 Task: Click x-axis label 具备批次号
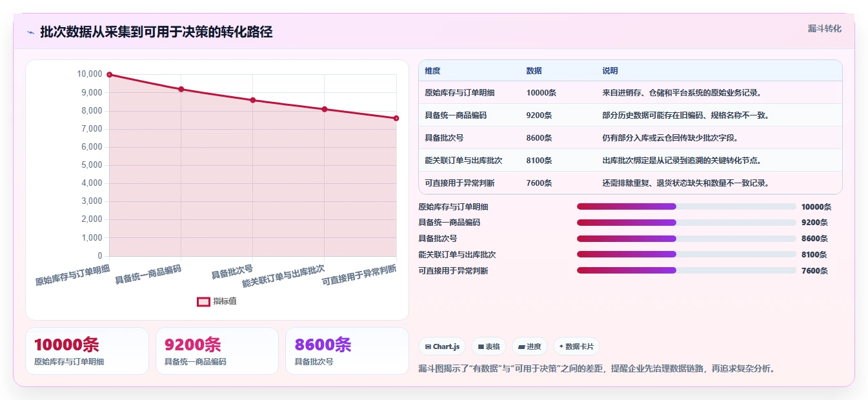tap(232, 272)
